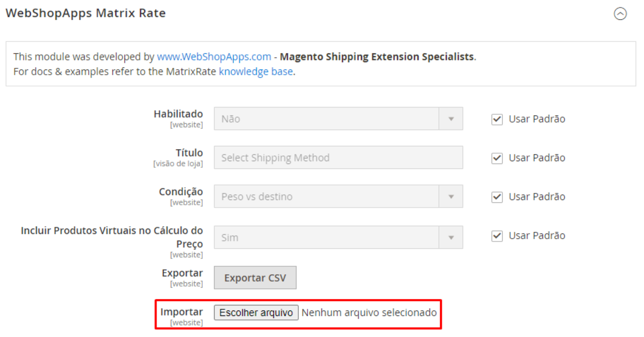Click the Incluir Produtos Virtuais no Cálculo label
The height and width of the screenshot is (337, 644).
coord(112,231)
